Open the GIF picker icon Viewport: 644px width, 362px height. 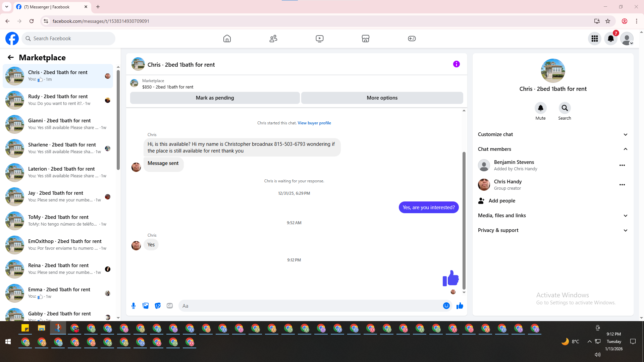(x=170, y=306)
